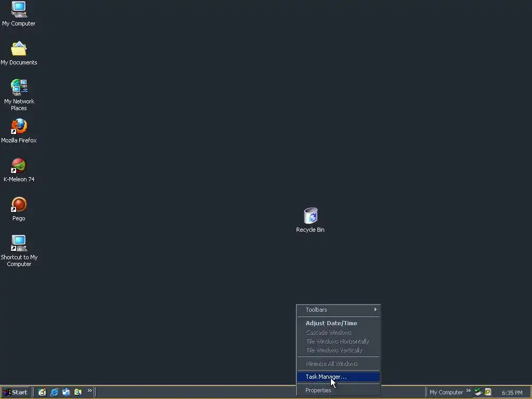Select the Mozilla Firefox shortcut
The image size is (532, 399).
point(19,126)
